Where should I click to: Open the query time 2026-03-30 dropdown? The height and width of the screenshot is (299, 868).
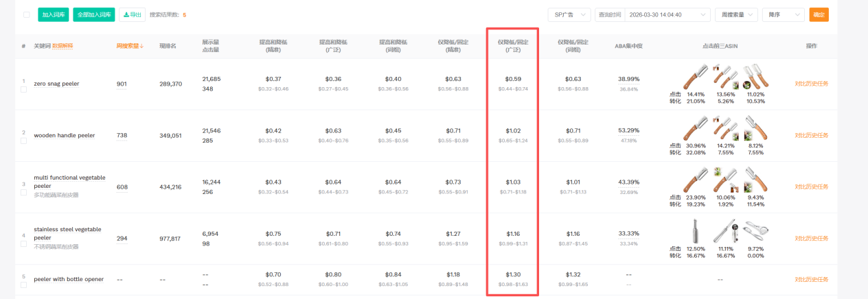coord(652,14)
